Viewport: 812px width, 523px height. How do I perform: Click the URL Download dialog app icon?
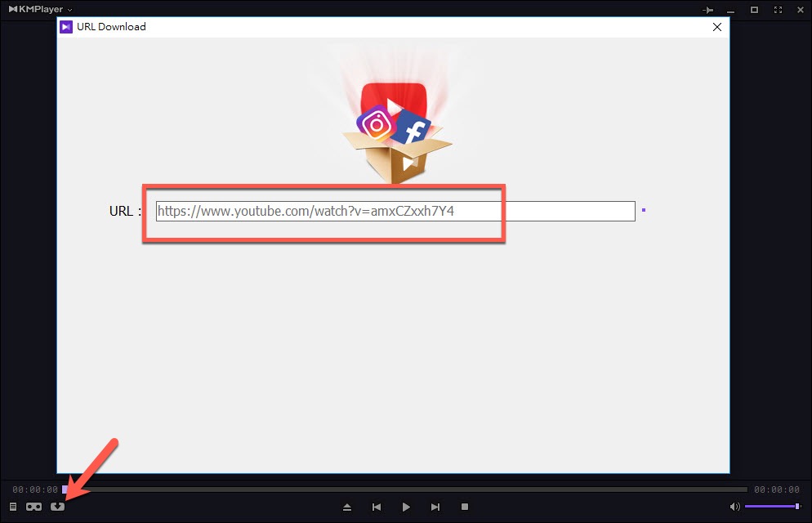[x=66, y=27]
